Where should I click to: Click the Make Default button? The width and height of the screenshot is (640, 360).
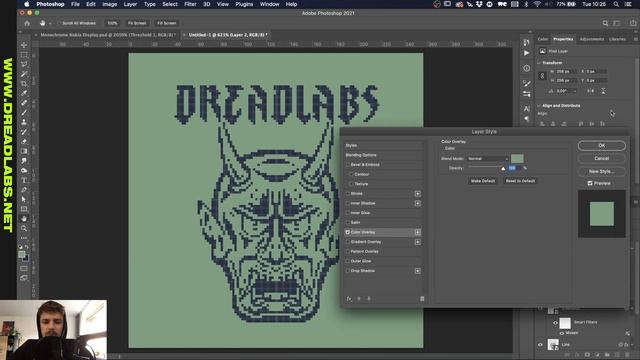(x=483, y=181)
